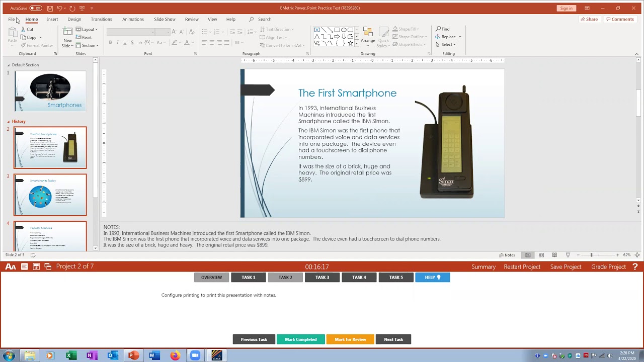The height and width of the screenshot is (362, 644).
Task: Click the Save icon in title bar
Action: (50, 8)
